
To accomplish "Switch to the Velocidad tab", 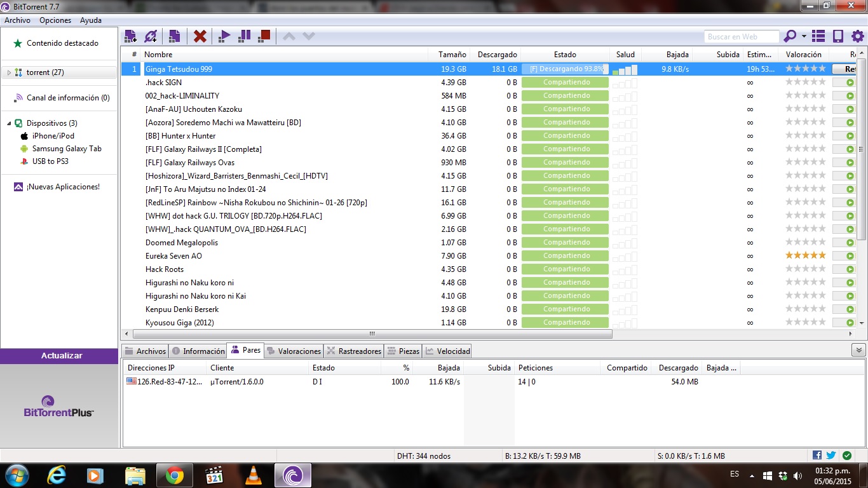I will click(x=448, y=351).
